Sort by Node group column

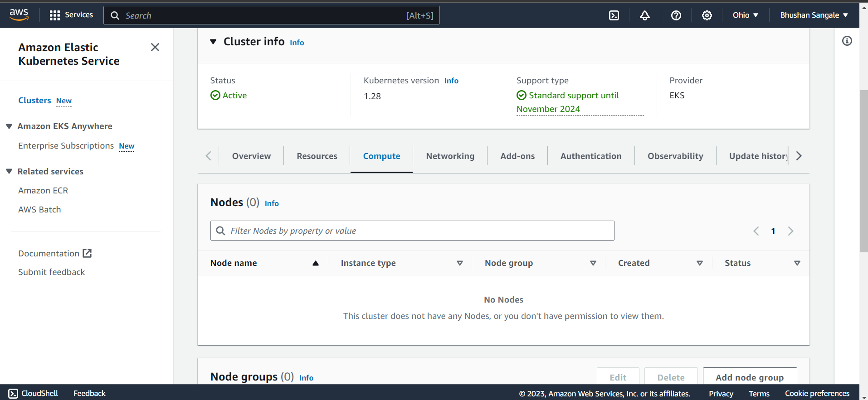[593, 263]
